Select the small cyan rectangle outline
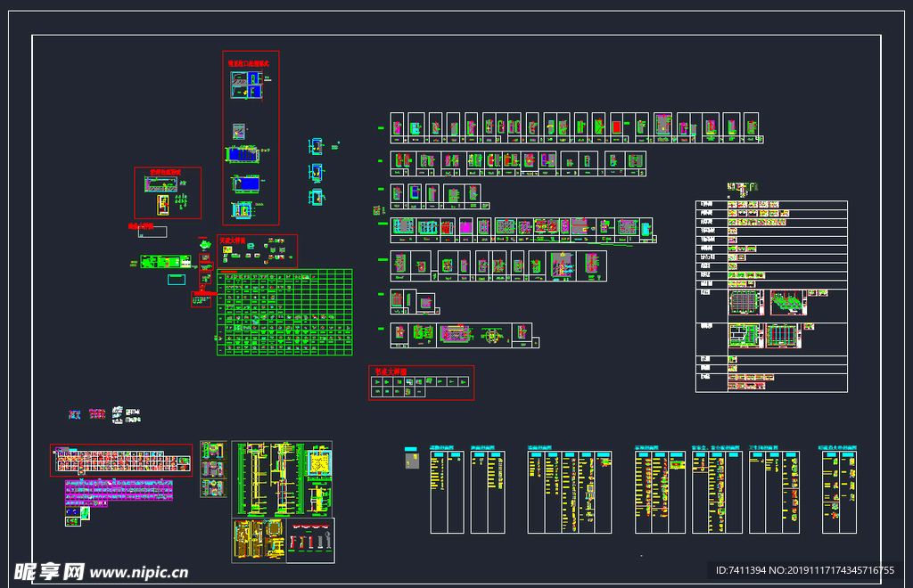This screenshot has width=913, height=588. [x=177, y=279]
